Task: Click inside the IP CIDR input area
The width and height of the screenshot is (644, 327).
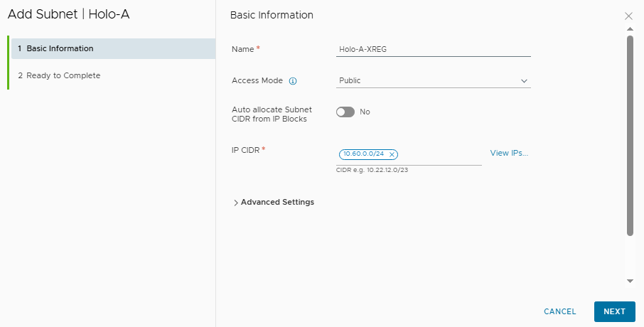Action: 439,154
